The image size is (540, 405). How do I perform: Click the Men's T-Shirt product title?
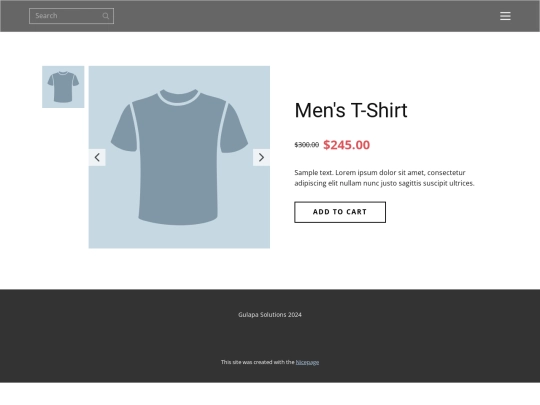pos(351,111)
